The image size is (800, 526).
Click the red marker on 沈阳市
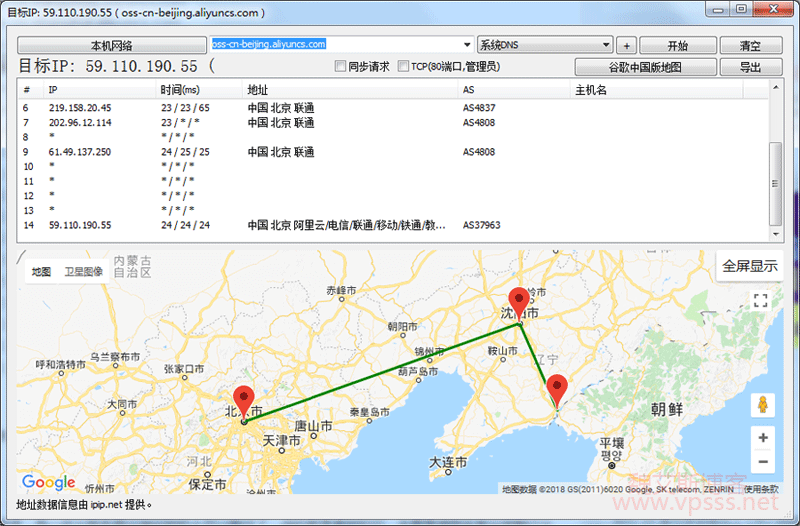(519, 303)
